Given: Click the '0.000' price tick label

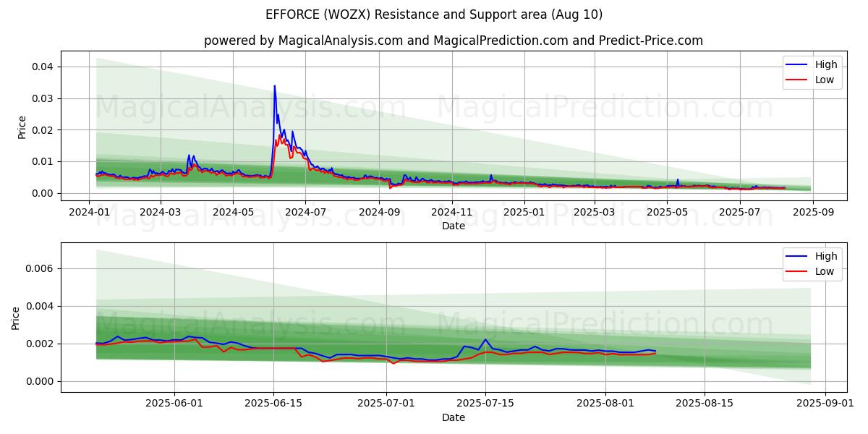Looking at the screenshot, I should [41, 381].
